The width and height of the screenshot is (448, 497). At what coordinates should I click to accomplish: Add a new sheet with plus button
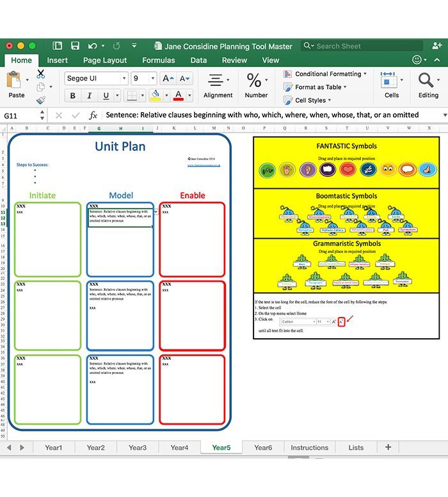pyautogui.click(x=388, y=447)
